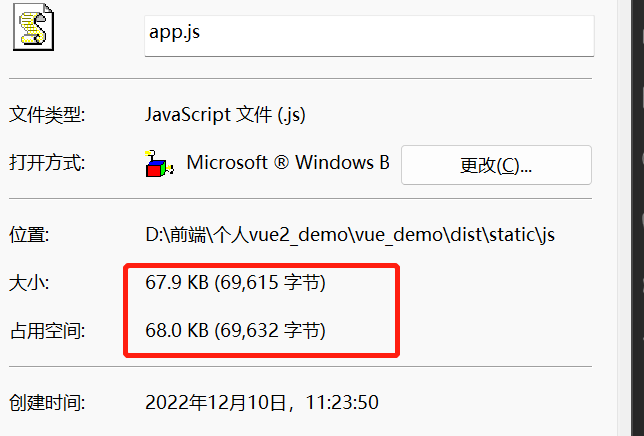Click the D:\前端 location path text
Screen dimensions: 644x436
(x=350, y=235)
